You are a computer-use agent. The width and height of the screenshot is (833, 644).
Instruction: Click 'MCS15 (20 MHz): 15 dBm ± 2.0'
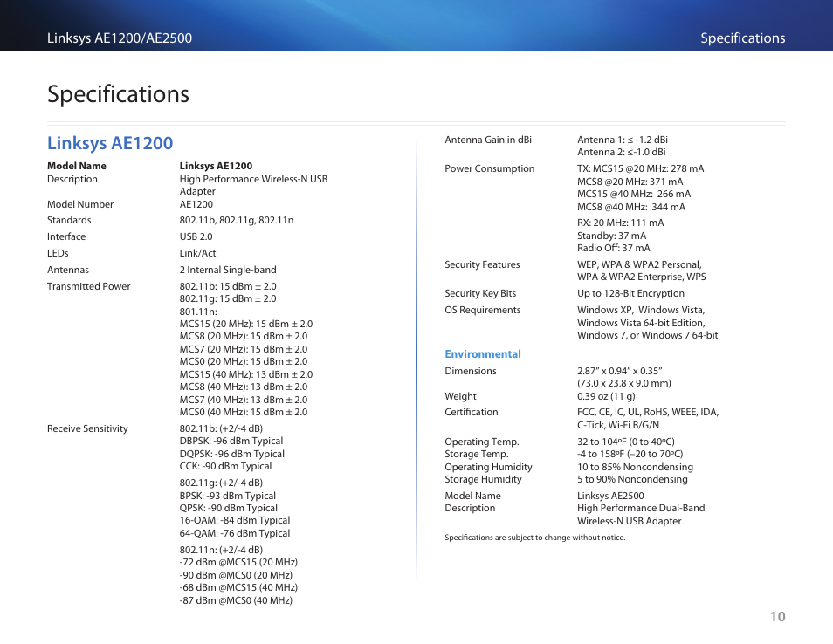[x=246, y=324]
